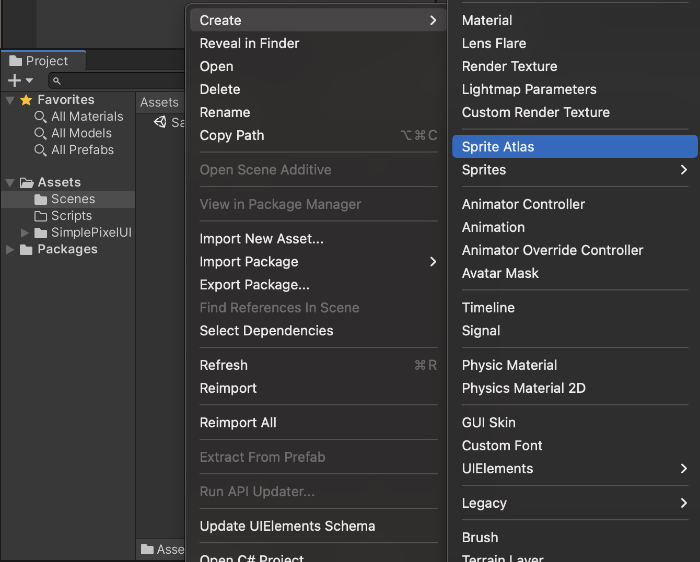Choose Update UIElements Schema
Screen dimensions: 700x562
(x=317, y=526)
